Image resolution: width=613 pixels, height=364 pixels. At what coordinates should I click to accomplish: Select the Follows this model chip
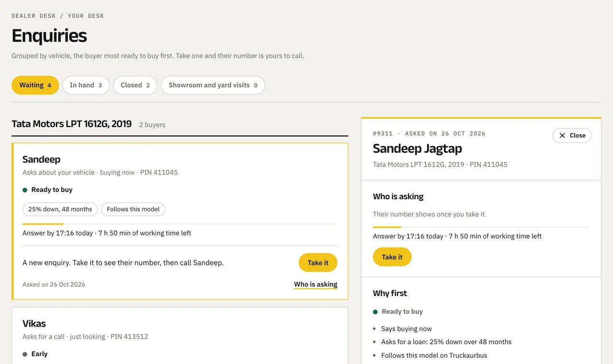pos(133,209)
